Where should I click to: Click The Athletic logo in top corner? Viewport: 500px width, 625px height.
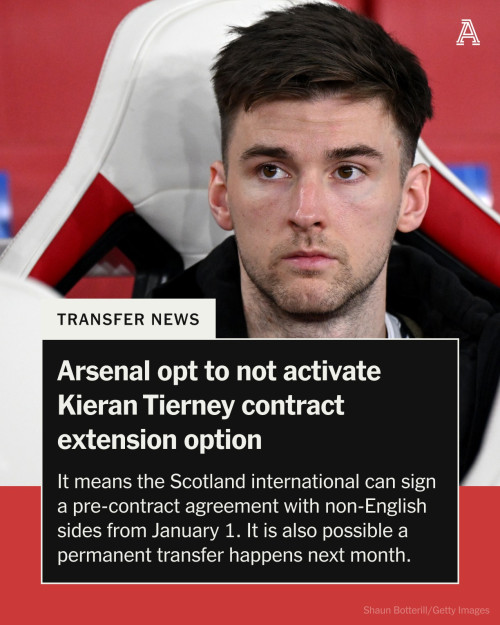(x=468, y=33)
